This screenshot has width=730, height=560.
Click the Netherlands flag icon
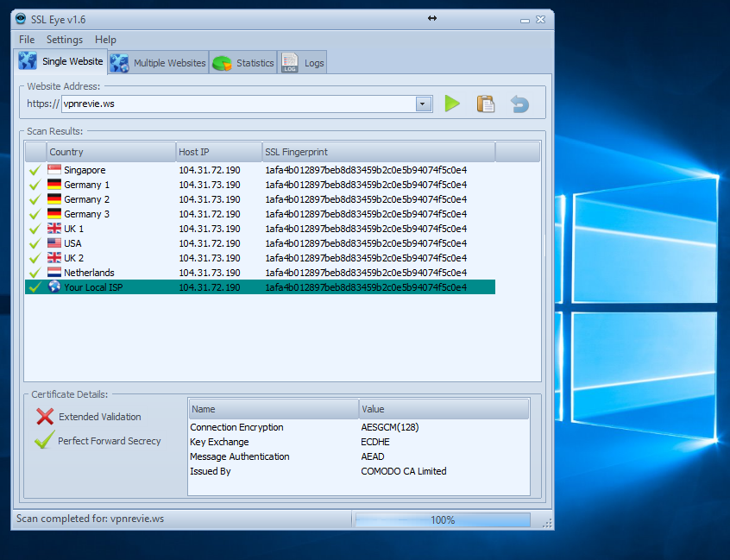[54, 273]
